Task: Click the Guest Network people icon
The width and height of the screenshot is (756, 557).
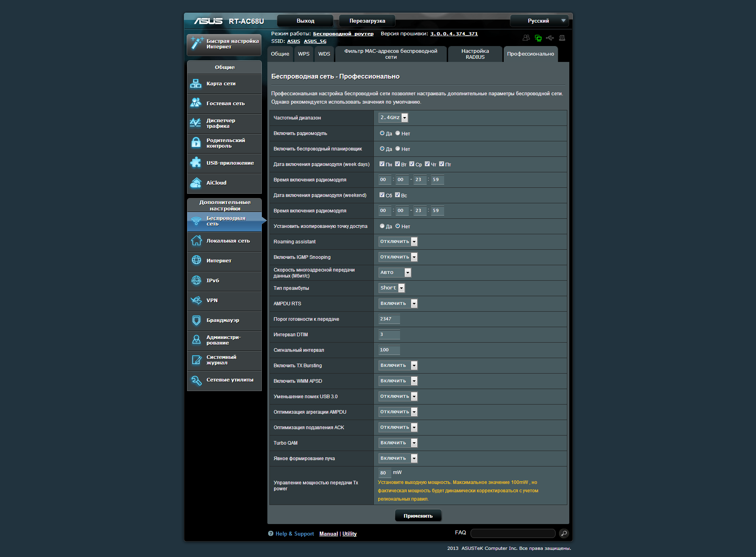Action: (196, 103)
